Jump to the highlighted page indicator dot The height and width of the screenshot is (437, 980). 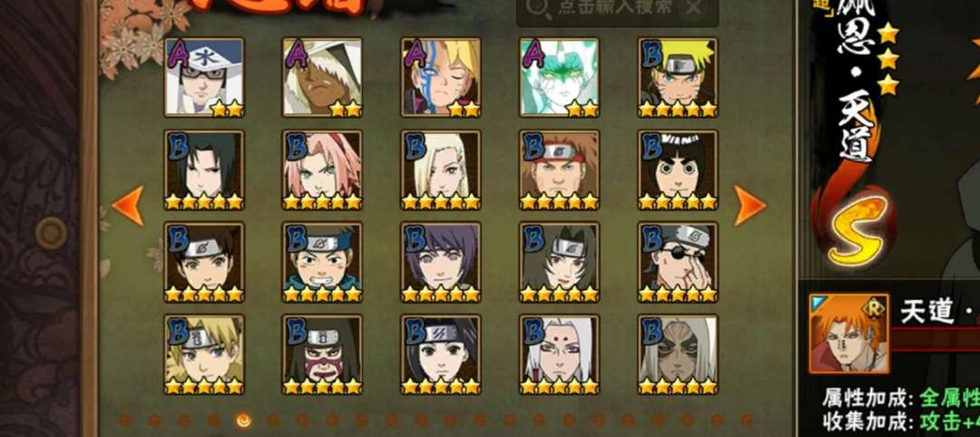[x=243, y=420]
